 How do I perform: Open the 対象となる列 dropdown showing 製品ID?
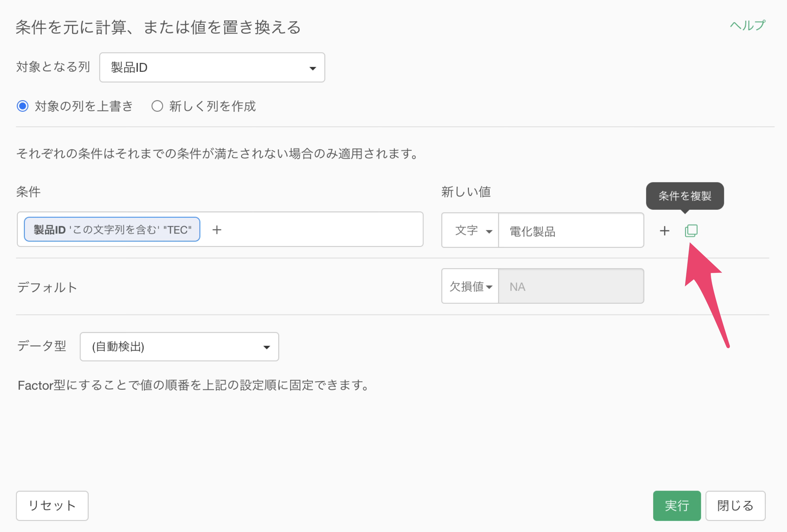pos(212,67)
